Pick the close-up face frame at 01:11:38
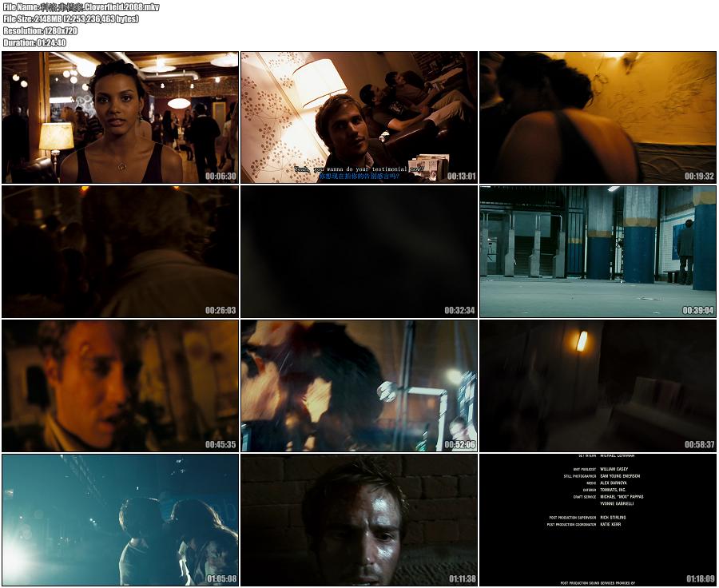Viewport: 719px width, 588px height. pos(359,520)
